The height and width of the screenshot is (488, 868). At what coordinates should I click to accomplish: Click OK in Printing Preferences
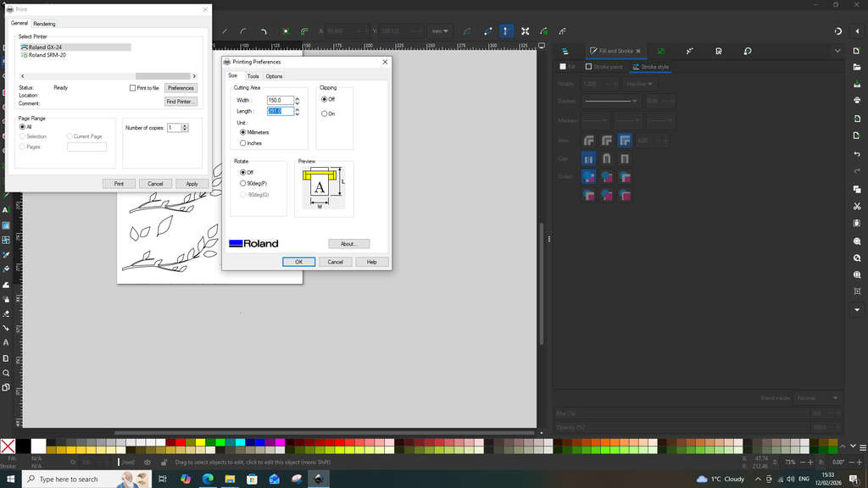click(299, 262)
